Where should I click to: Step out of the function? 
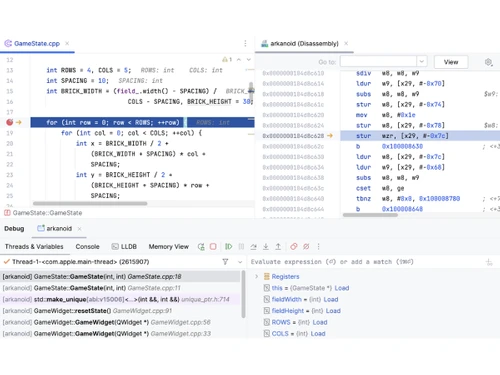[278, 247]
